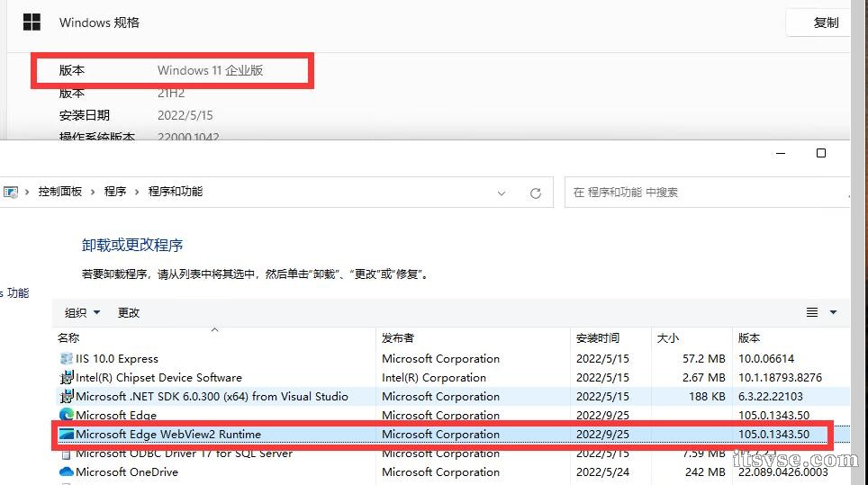Click the Windows 11 企业版 edition value
Image resolution: width=868 pixels, height=485 pixels.
[211, 70]
